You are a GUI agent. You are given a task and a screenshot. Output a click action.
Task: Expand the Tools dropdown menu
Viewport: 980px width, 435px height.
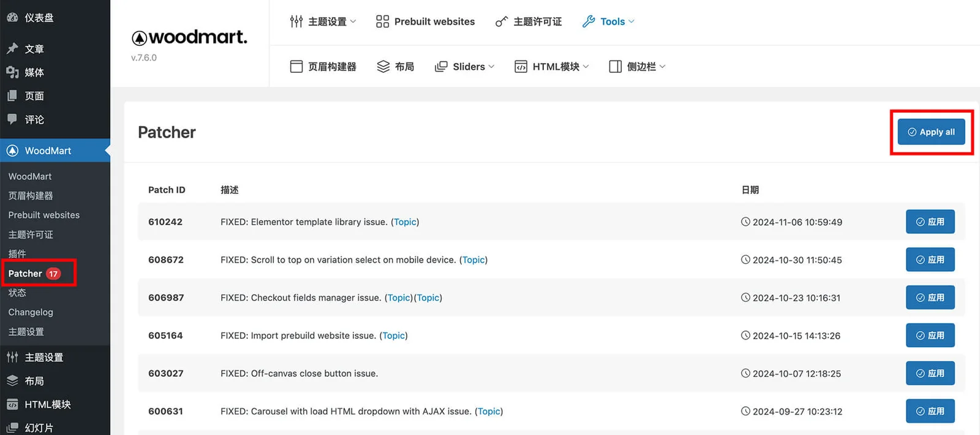tap(608, 22)
